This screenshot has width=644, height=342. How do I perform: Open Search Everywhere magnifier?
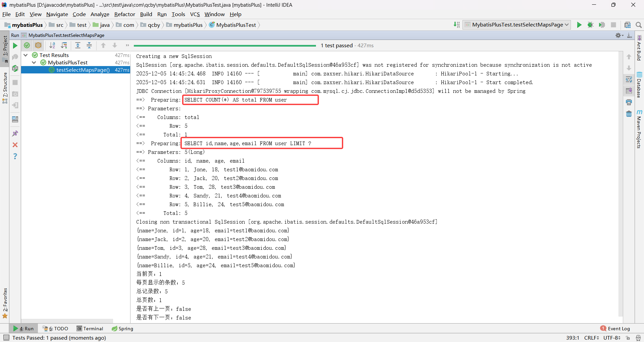[x=639, y=25]
